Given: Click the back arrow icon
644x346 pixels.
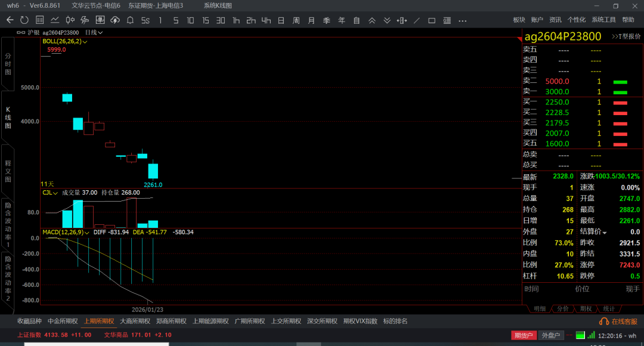Looking at the screenshot, I should [x=10, y=20].
